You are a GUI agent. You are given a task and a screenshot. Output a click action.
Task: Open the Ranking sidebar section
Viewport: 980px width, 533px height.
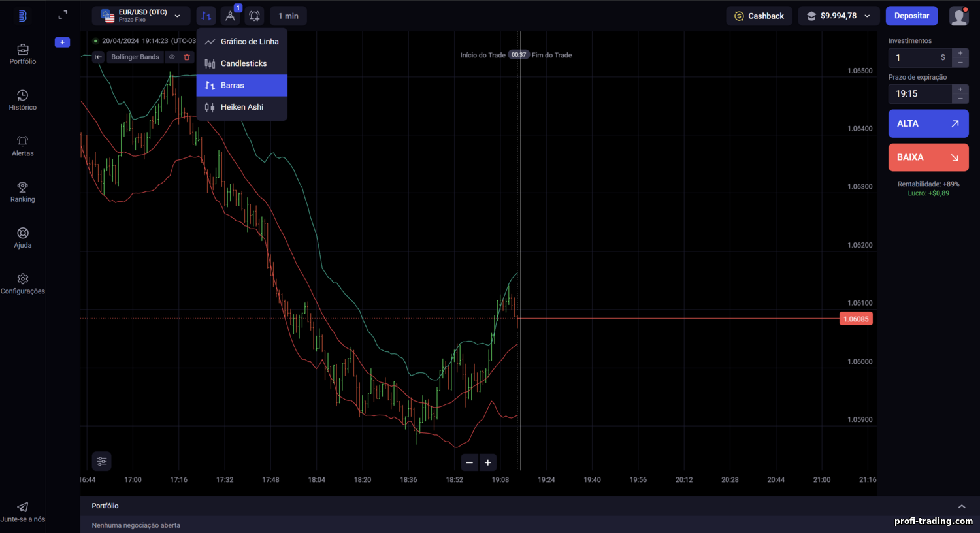(x=23, y=192)
